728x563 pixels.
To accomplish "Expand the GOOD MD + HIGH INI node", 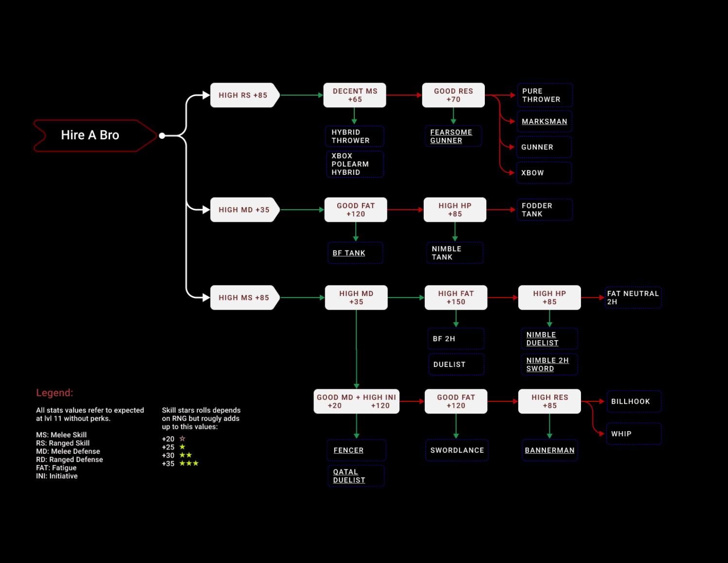I will click(356, 401).
